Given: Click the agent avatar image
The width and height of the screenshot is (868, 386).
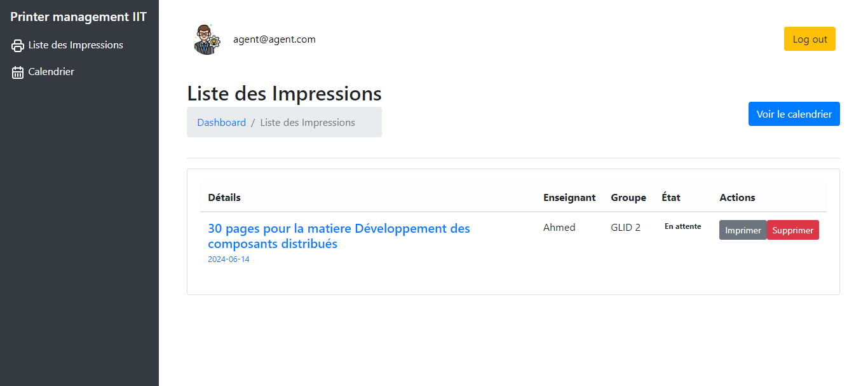Looking at the screenshot, I should point(206,39).
